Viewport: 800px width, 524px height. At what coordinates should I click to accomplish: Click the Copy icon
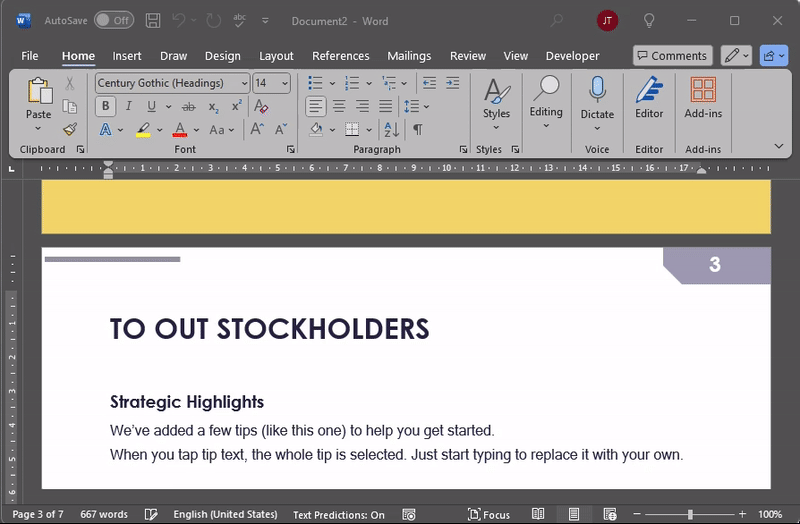[x=70, y=107]
